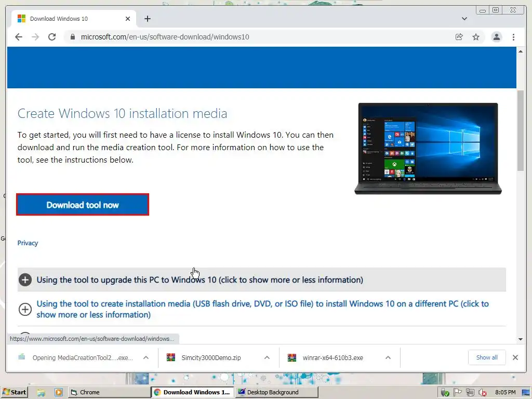This screenshot has width=532, height=399.
Task: Reload the page with the refresh icon
Action: coord(52,37)
